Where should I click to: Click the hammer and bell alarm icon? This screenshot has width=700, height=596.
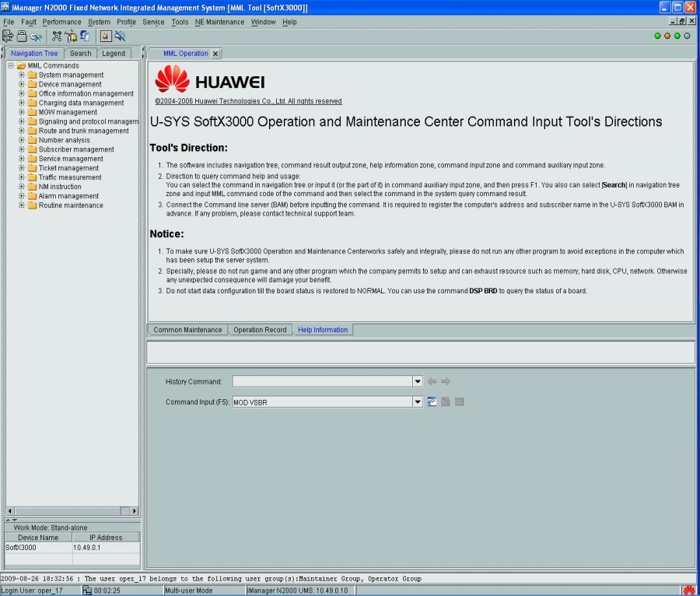[71, 36]
